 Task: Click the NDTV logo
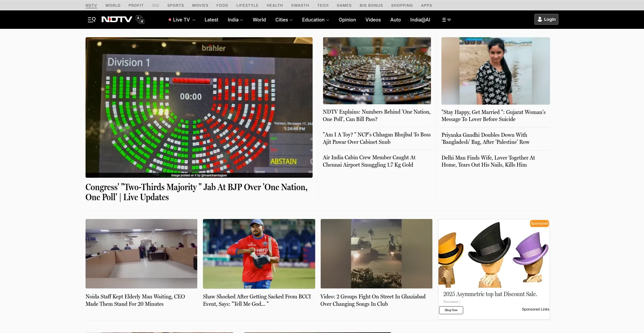pyautogui.click(x=117, y=19)
